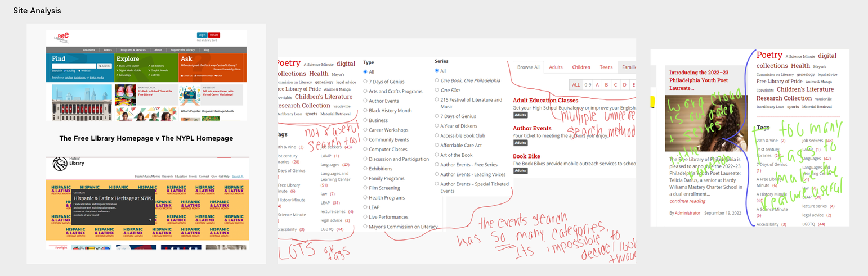Image resolution: width=868 pixels, height=276 pixels.
Task: Open the 'Graphic Novels' Explore link
Action: coord(158,70)
